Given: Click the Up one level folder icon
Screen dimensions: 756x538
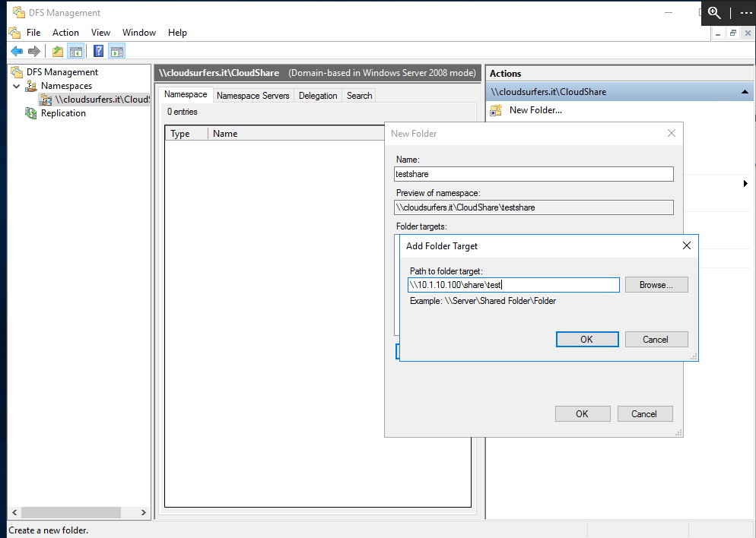Looking at the screenshot, I should 57,51.
